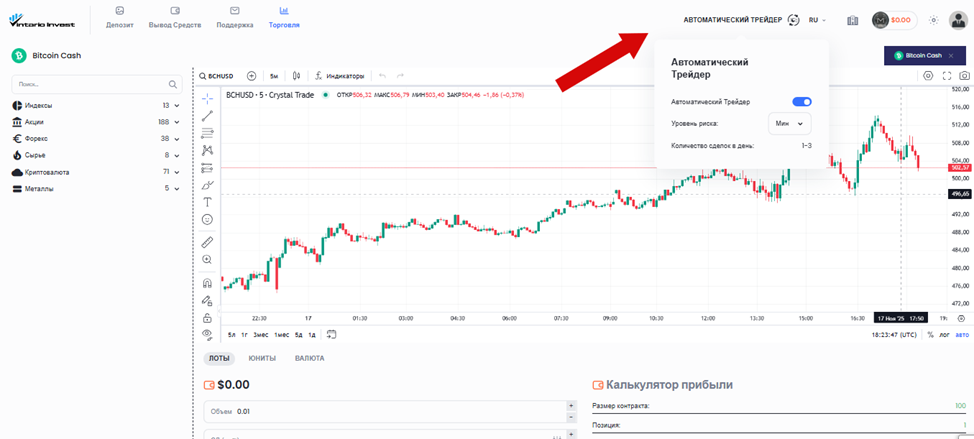Image resolution: width=974 pixels, height=439 pixels.
Task: Go to Вывод Средств withdrawal page
Action: click(x=175, y=17)
